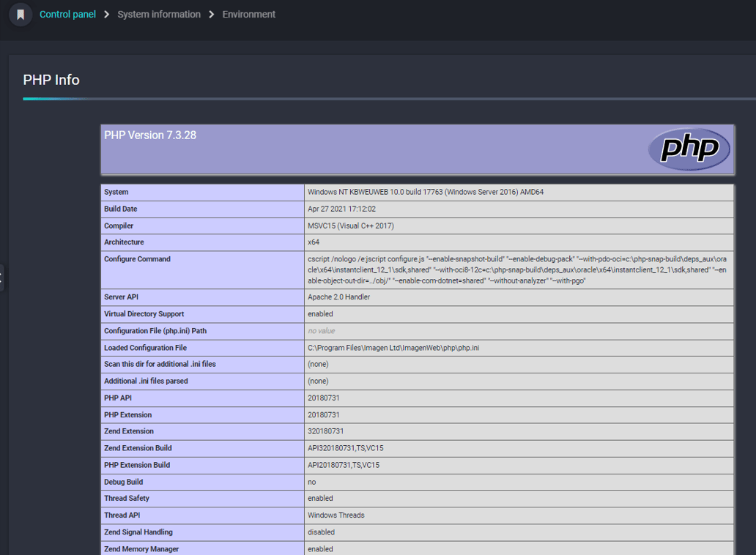Click the PHP logo image
Screen dimensions: 756x555
click(689, 149)
